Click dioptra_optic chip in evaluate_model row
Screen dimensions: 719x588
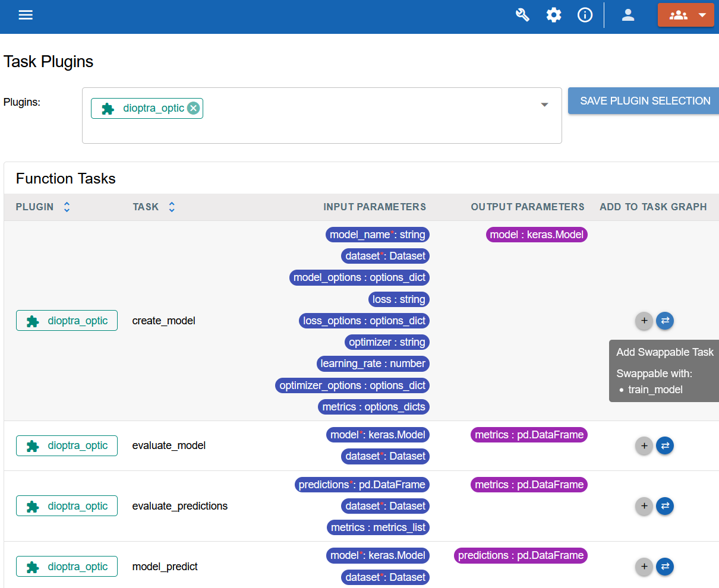(x=67, y=445)
